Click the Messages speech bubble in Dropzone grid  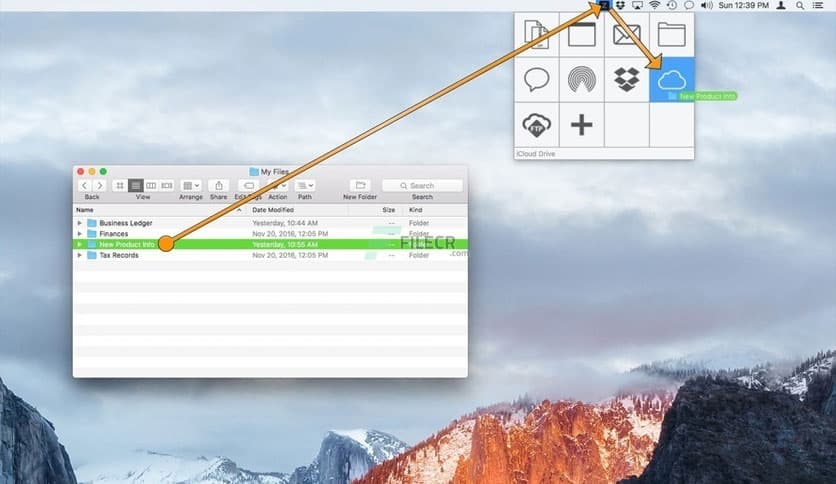[536, 79]
